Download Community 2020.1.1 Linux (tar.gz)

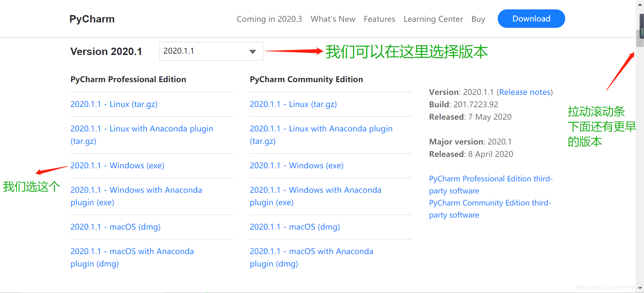click(x=293, y=104)
